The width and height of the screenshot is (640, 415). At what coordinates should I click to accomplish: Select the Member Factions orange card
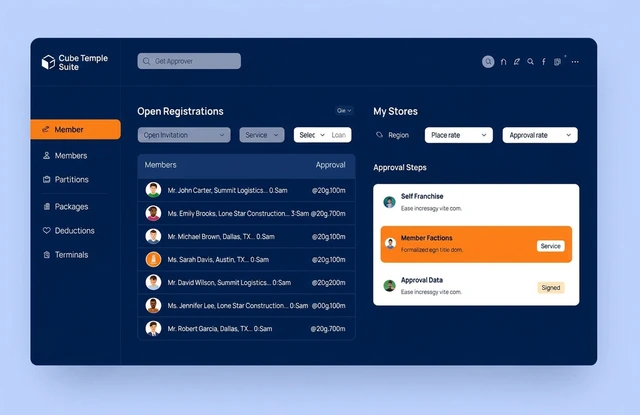tap(476, 244)
